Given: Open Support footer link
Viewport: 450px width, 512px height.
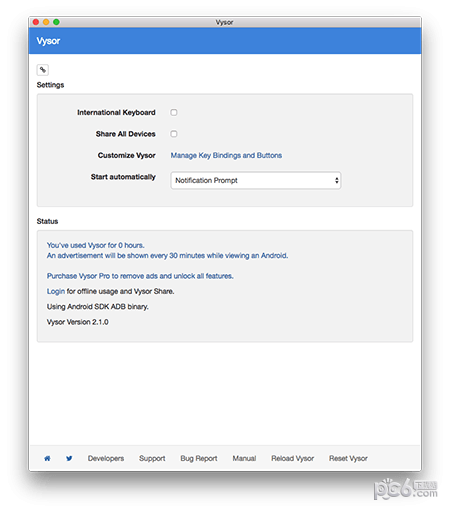Looking at the screenshot, I should (152, 458).
